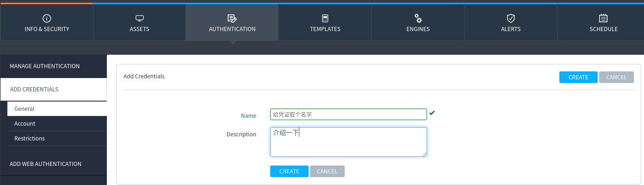Screen dimensions: 644x185
Task: Click the Add Credentials panel heading
Action: coord(144,76)
